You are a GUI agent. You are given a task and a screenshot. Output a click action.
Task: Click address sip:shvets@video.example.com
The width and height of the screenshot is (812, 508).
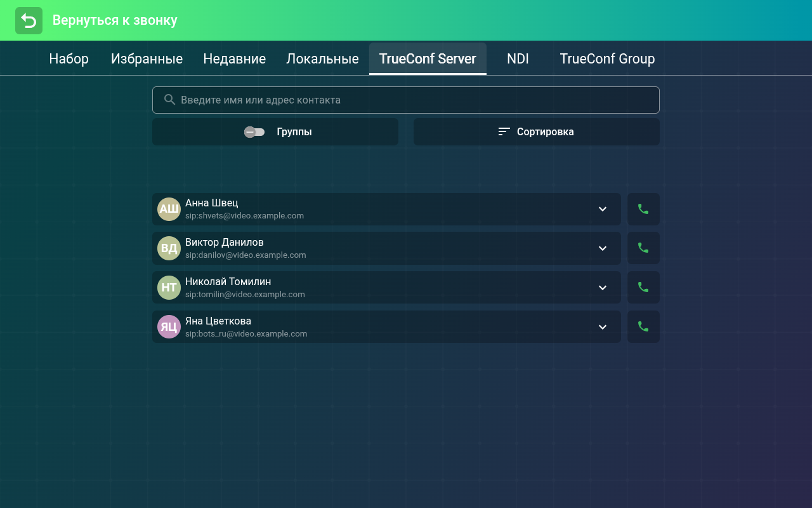tap(244, 216)
